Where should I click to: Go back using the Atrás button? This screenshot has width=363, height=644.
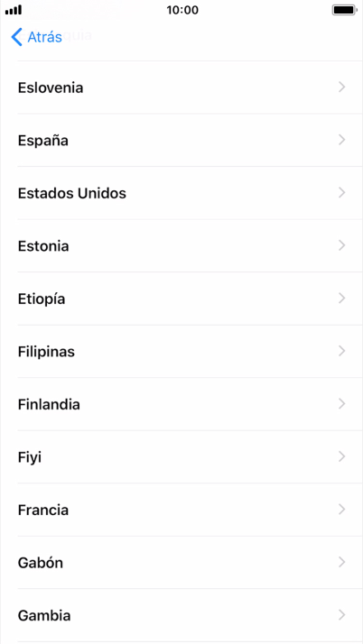pyautogui.click(x=37, y=37)
